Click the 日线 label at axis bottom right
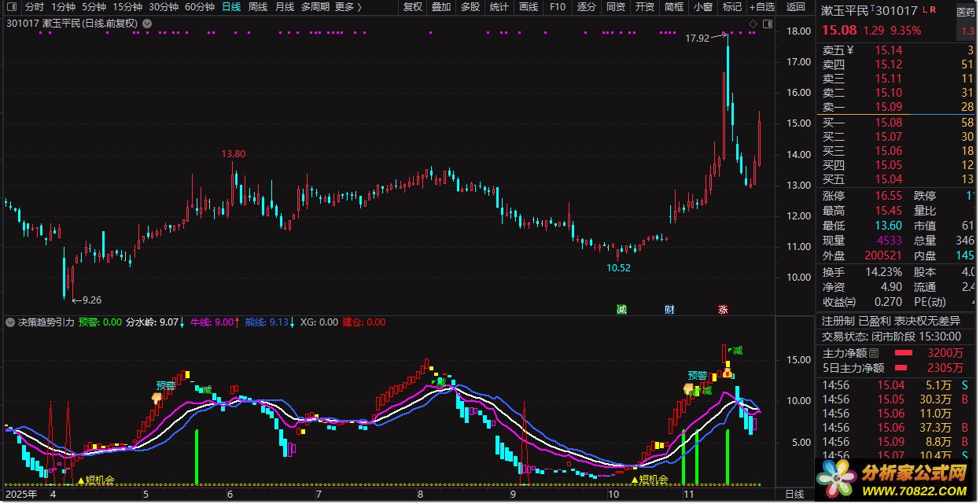Viewport: 980px width, 504px height. coord(795,495)
